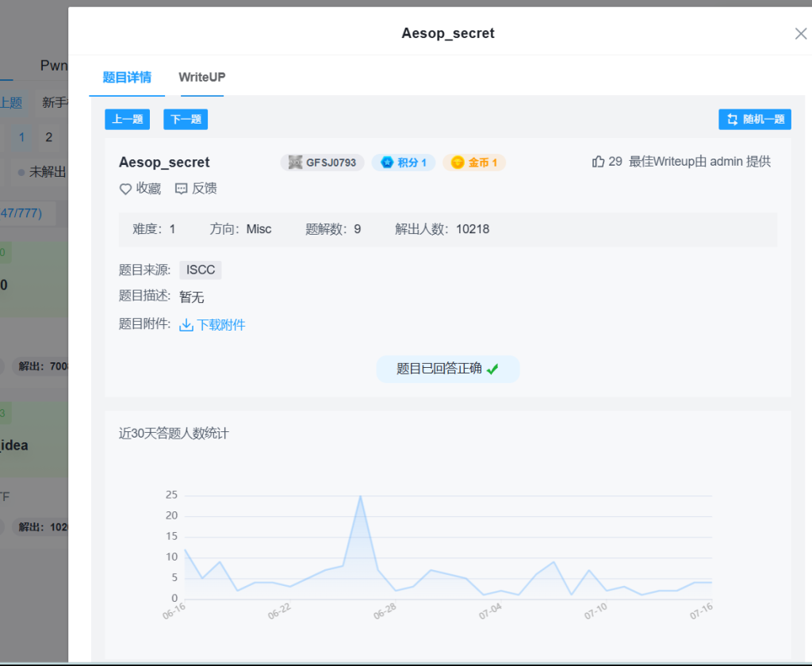Screen dimensions: 812x666
Task: Click the ISCC source tag
Action: tap(201, 270)
